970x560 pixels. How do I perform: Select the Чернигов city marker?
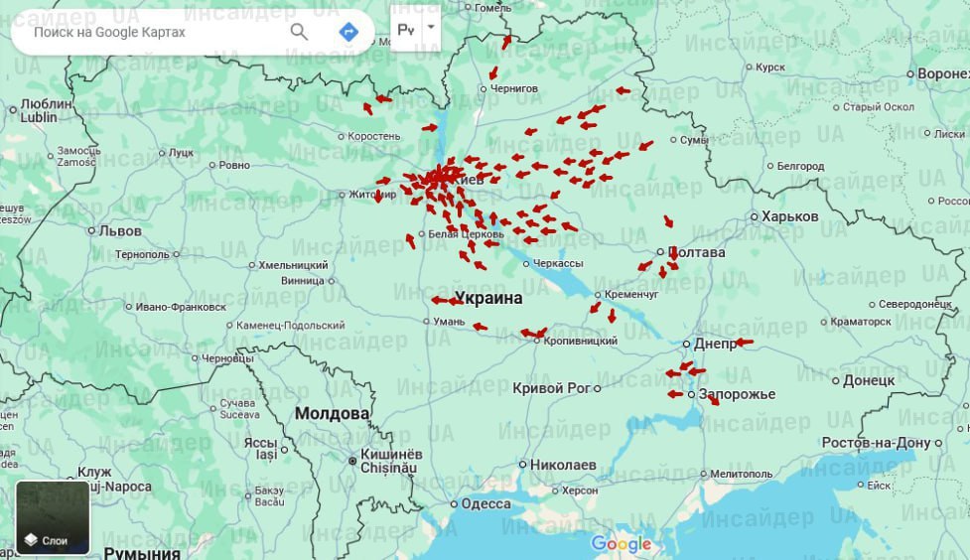[x=483, y=89]
